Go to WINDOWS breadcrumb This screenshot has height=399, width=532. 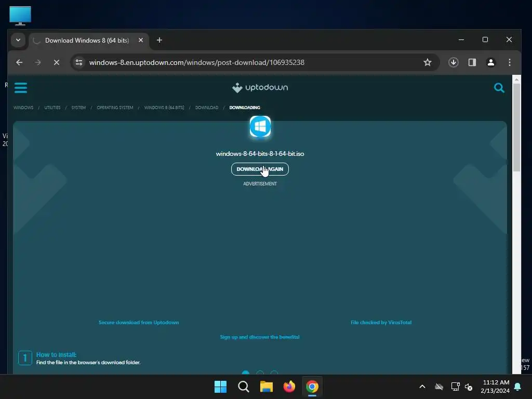point(23,108)
